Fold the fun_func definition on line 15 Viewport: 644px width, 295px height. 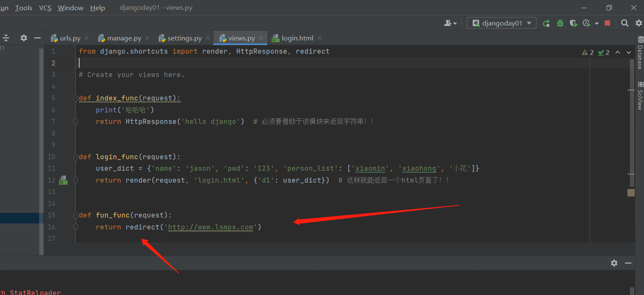tap(76, 215)
